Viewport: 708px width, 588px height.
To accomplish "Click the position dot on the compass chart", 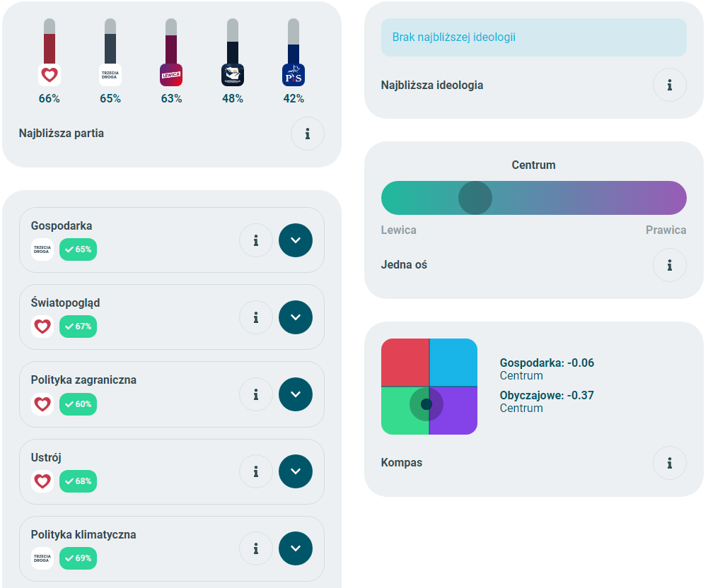I will [x=426, y=404].
